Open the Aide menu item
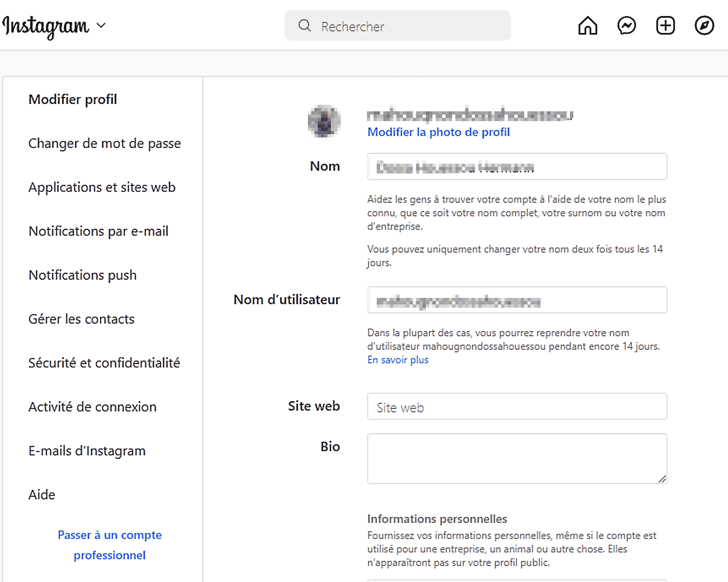728x582 pixels. [42, 495]
